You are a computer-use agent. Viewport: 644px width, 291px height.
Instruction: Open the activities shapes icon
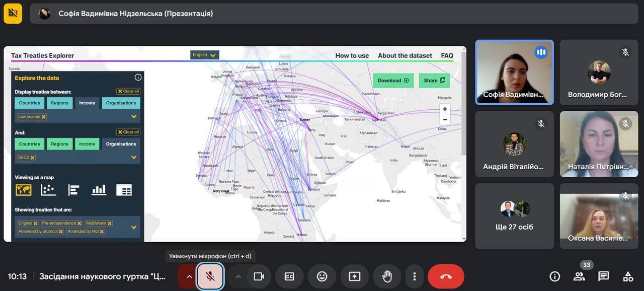(x=628, y=276)
